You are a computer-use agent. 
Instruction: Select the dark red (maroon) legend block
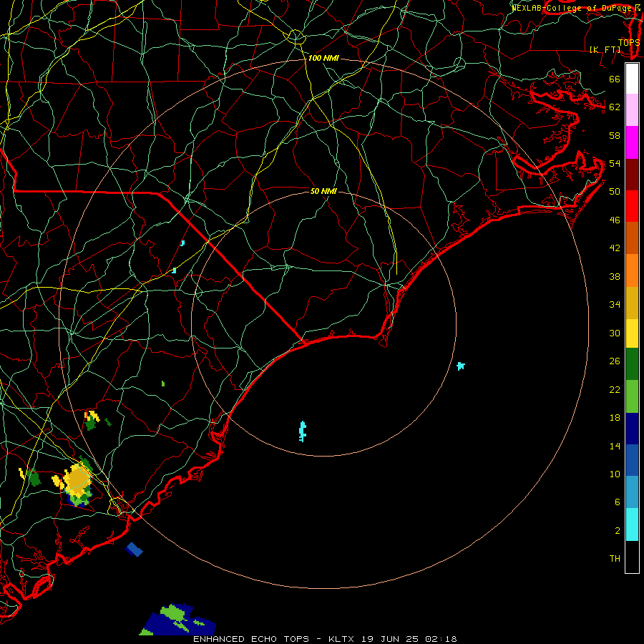coord(632,175)
